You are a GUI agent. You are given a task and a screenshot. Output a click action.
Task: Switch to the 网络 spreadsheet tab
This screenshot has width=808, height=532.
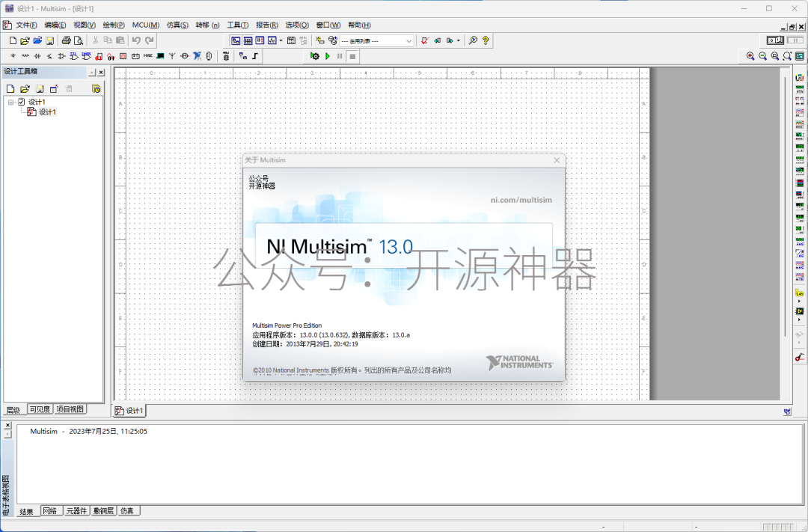coord(51,511)
